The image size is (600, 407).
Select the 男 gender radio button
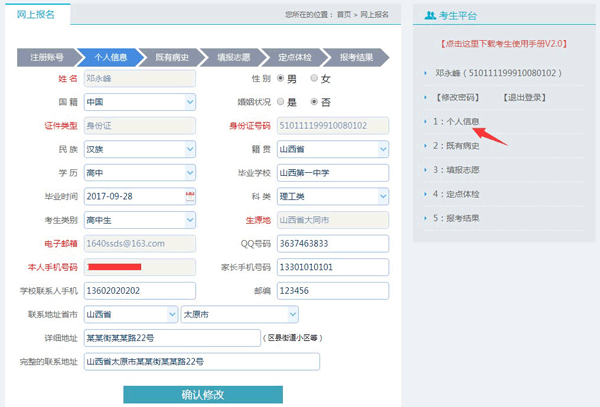pyautogui.click(x=281, y=78)
